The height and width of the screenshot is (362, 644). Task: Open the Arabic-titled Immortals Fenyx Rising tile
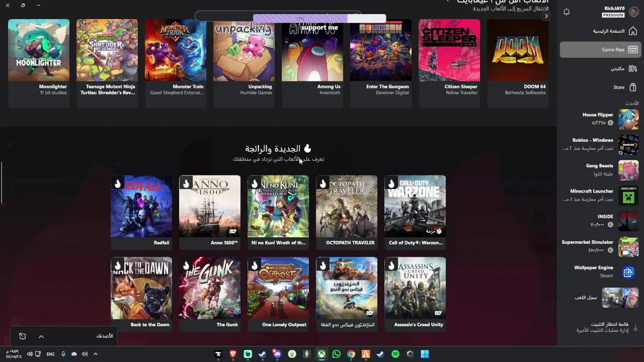point(347,294)
